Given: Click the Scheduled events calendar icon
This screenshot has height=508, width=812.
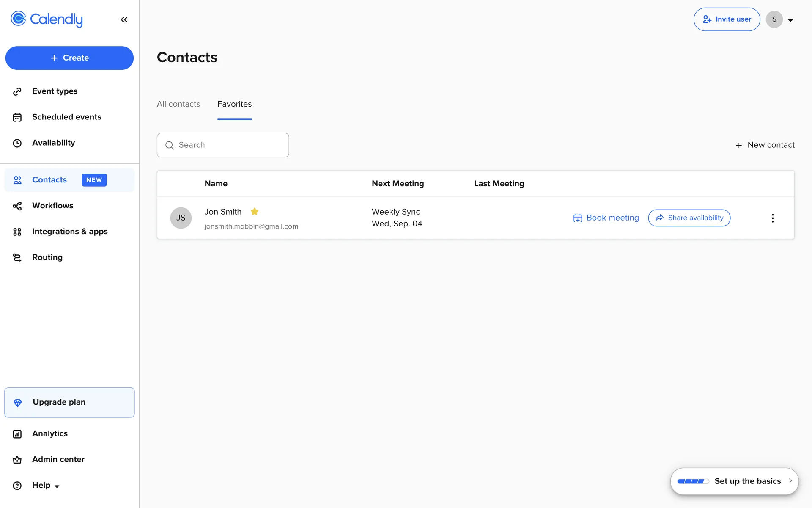Looking at the screenshot, I should [17, 117].
